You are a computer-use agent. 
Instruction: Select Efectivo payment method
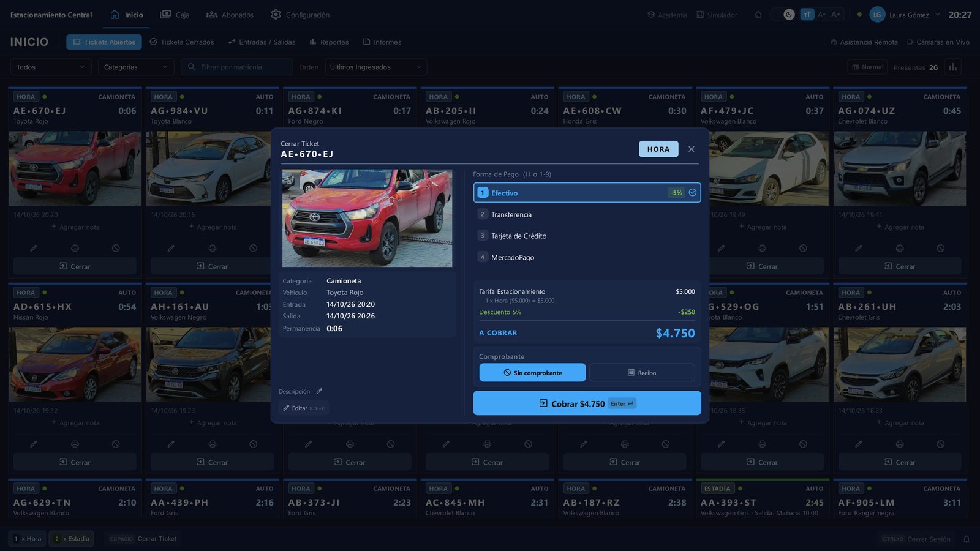[x=587, y=193]
